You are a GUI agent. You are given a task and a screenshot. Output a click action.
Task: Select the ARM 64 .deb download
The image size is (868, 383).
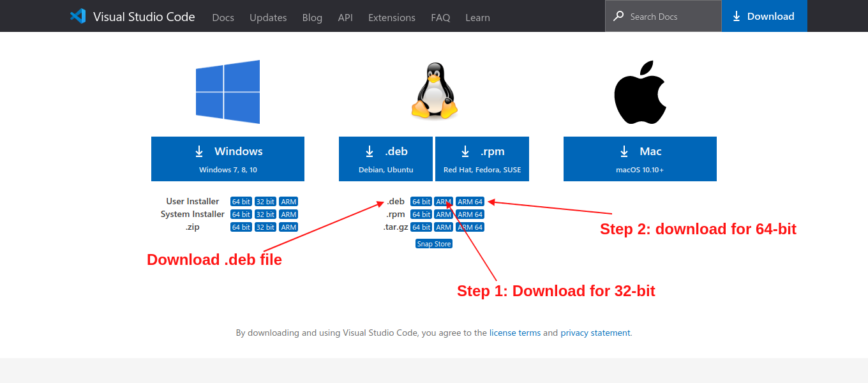point(470,201)
